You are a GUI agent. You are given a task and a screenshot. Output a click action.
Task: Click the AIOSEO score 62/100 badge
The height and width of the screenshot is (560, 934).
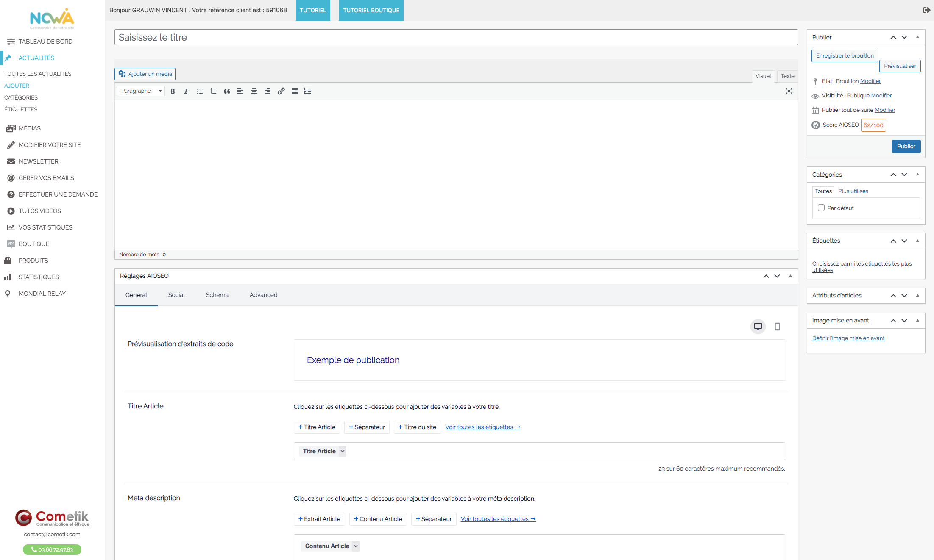pos(873,125)
